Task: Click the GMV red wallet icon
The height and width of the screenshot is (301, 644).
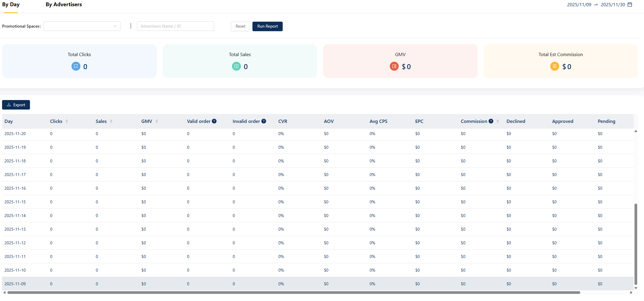Action: (394, 66)
